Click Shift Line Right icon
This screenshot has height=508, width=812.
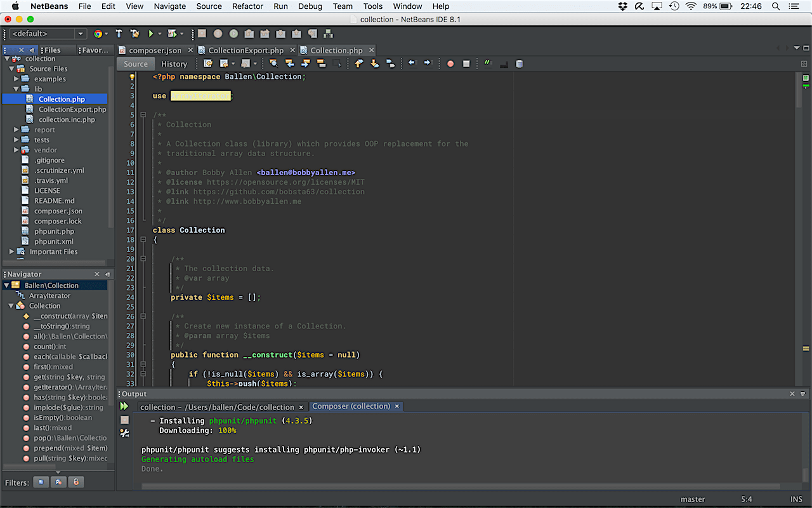[427, 63]
